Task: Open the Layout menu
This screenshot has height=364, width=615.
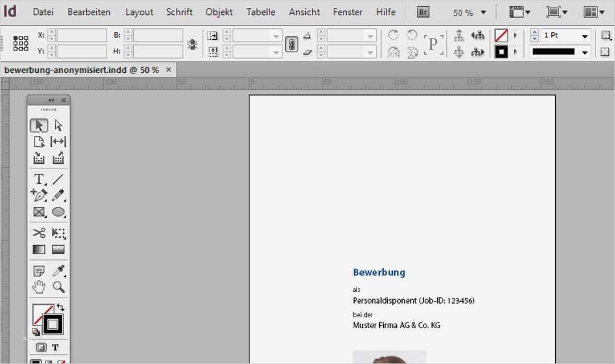Action: coord(140,12)
